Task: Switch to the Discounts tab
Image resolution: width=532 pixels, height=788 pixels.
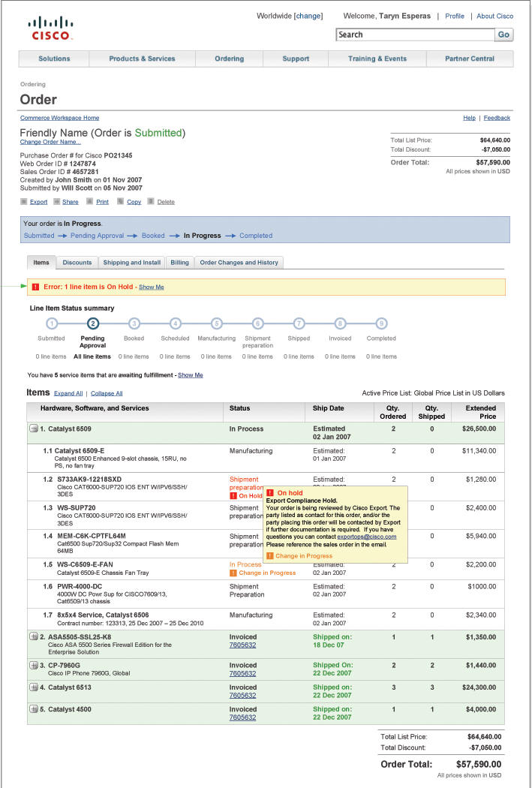Action: [x=77, y=263]
